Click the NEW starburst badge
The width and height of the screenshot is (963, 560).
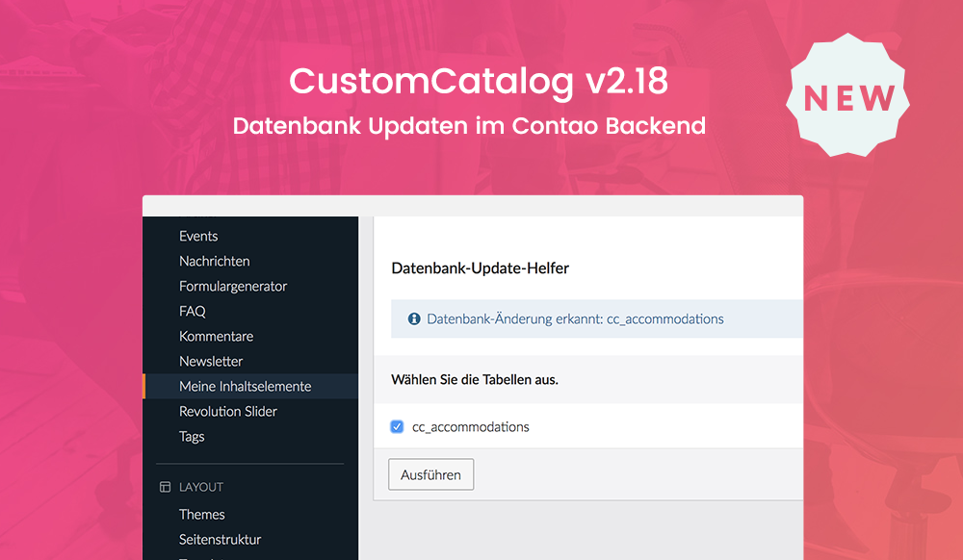tap(848, 95)
